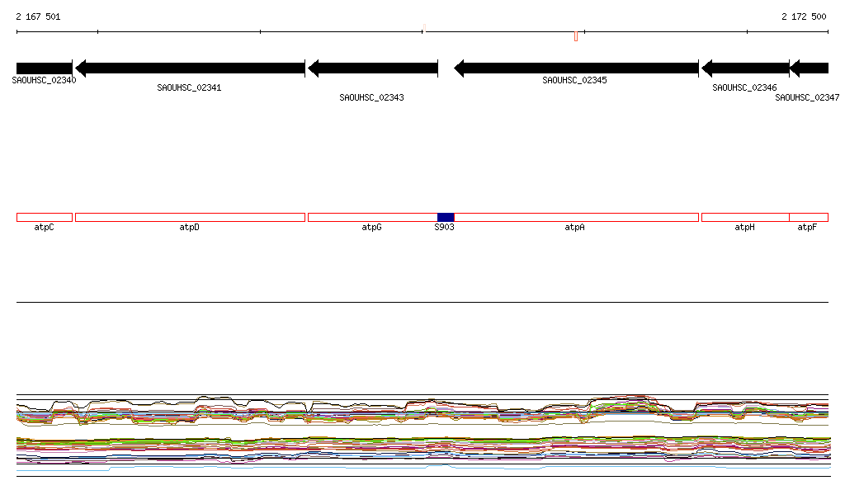Screen dimensions: 845x504
Task: Click the SAOUHSC_02343 gene arrow
Action: (x=373, y=68)
